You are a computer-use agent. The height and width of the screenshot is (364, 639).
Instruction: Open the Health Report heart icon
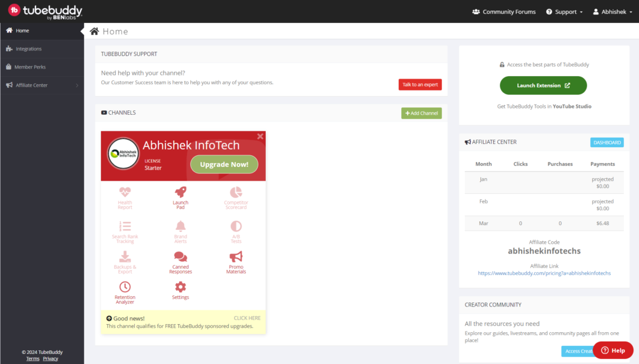(x=125, y=192)
